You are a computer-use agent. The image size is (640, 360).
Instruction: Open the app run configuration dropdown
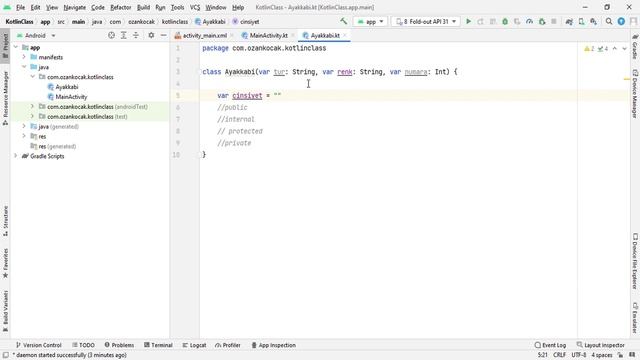(371, 22)
